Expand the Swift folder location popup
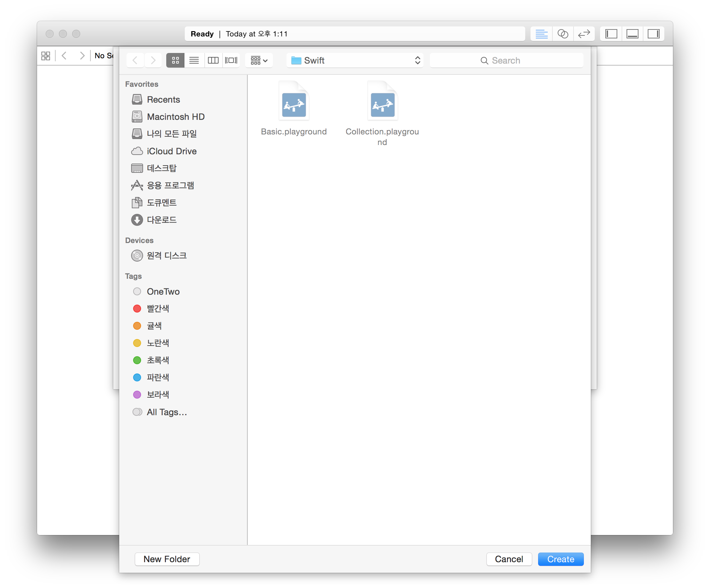710x588 pixels. [355, 61]
